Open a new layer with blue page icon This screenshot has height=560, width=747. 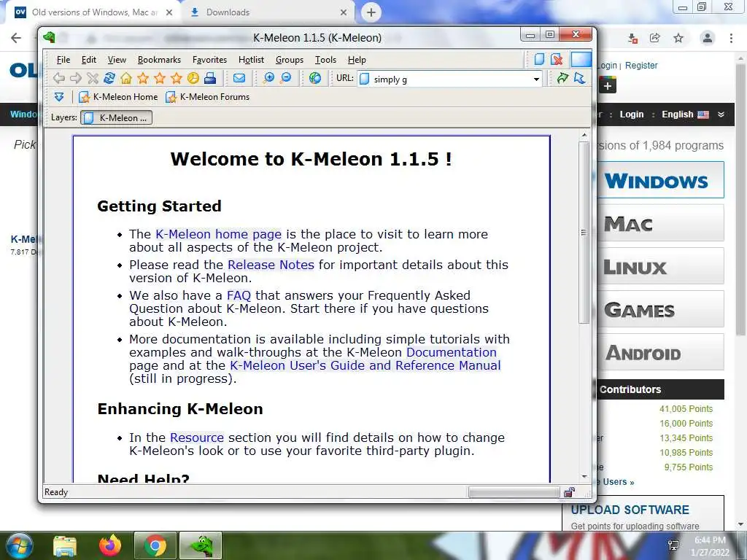pos(539,60)
